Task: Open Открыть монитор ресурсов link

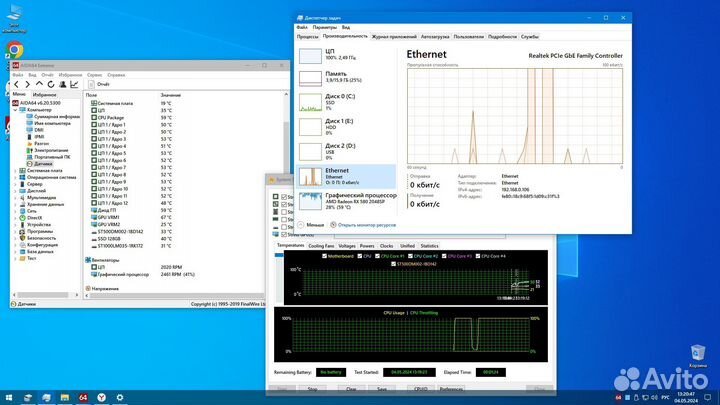Action: [x=366, y=225]
